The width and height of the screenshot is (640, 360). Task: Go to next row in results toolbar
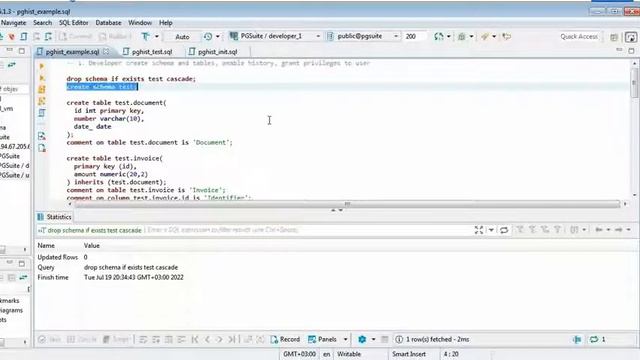click(219, 339)
